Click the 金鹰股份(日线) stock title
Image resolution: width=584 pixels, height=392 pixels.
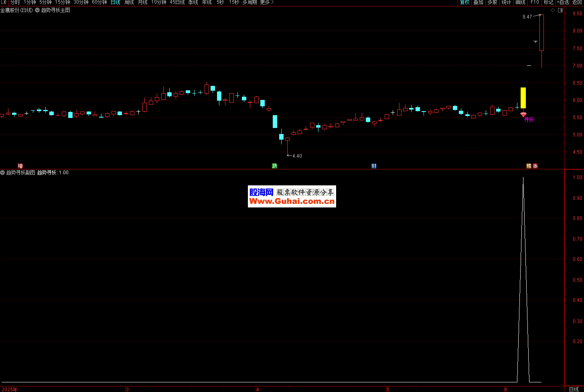(x=16, y=10)
